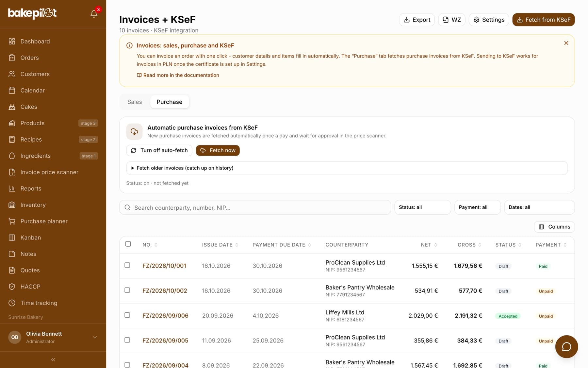Switch to the Purchase tab
The width and height of the screenshot is (588, 368).
point(170,102)
